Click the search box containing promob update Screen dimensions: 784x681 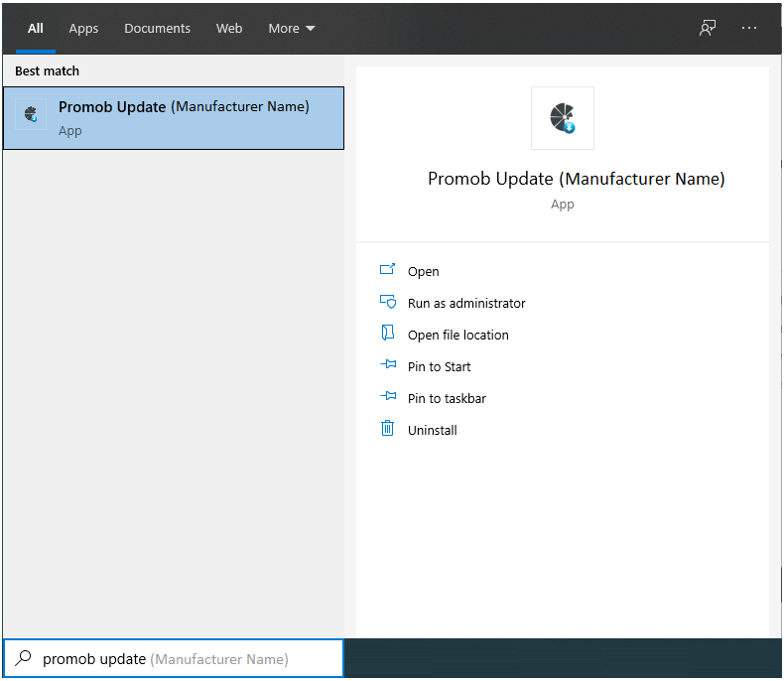[174, 658]
